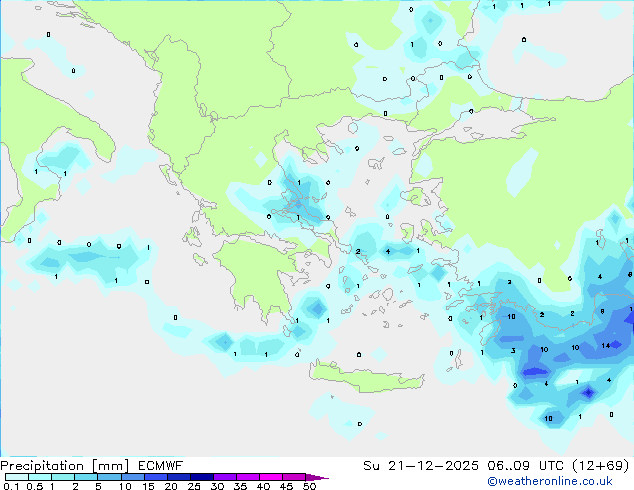Viewport: 634px width, 490px height.
Task: Click the 0.1–0.5 mm legend swatch
Action: point(17,477)
